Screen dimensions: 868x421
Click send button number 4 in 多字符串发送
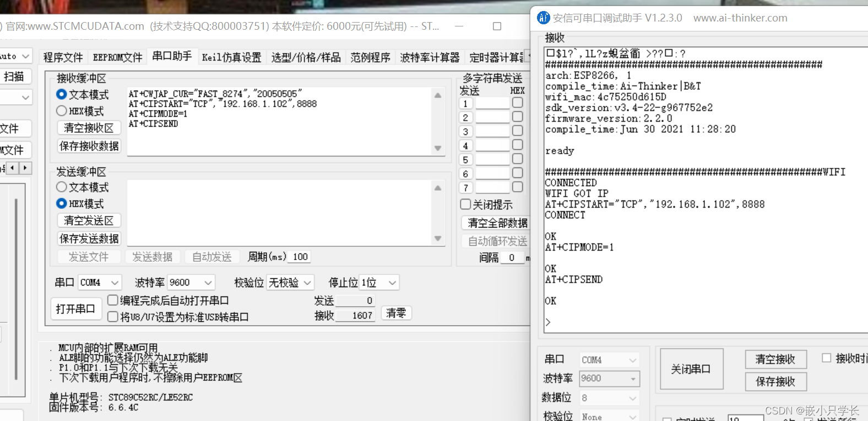point(465,145)
